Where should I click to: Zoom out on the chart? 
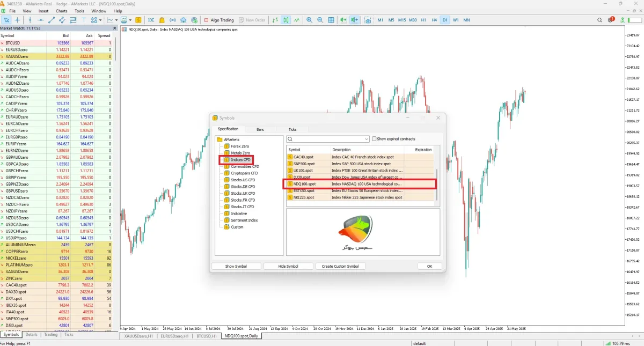point(320,20)
